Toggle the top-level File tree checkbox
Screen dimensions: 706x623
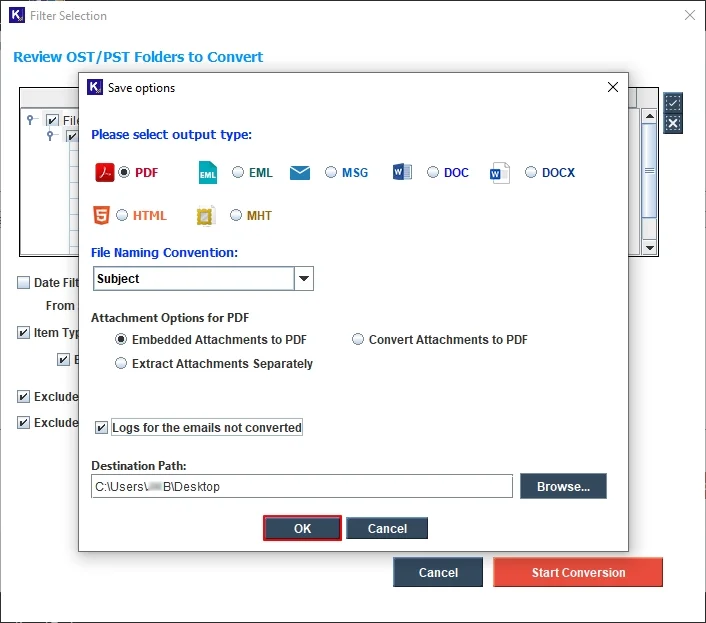coord(52,120)
